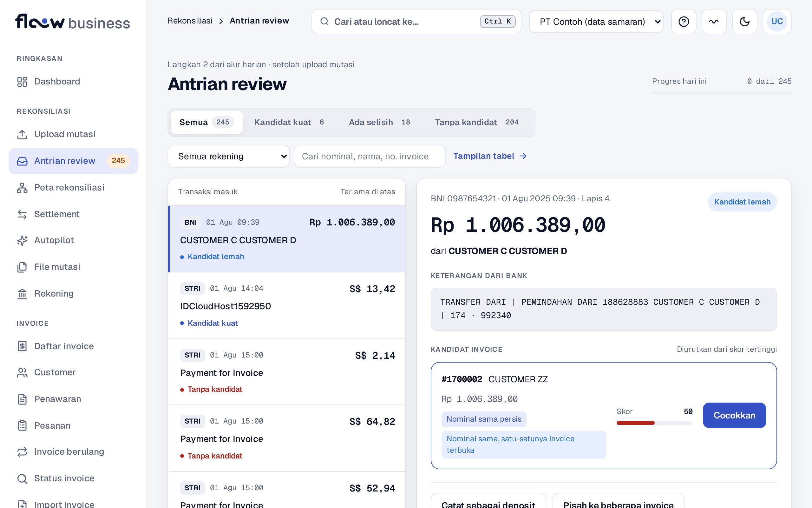Select the S$ 2,14 Payment for Invoice row
812x508 pixels.
pos(287,372)
